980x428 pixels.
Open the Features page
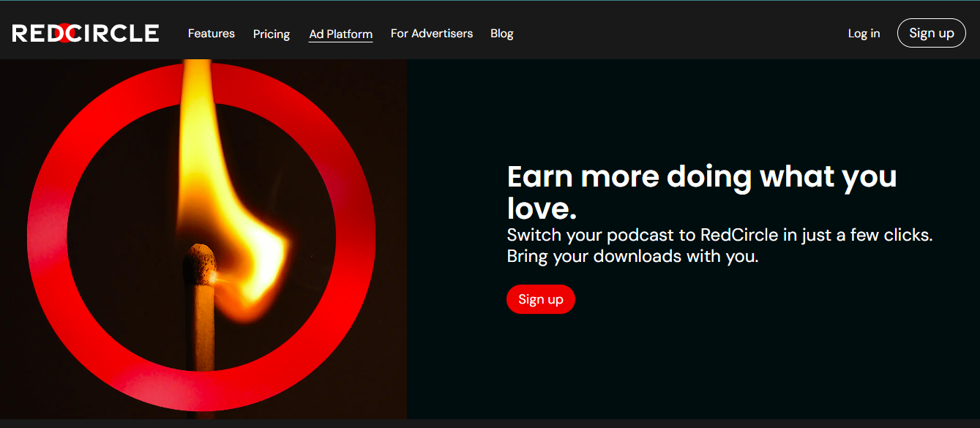click(x=212, y=34)
